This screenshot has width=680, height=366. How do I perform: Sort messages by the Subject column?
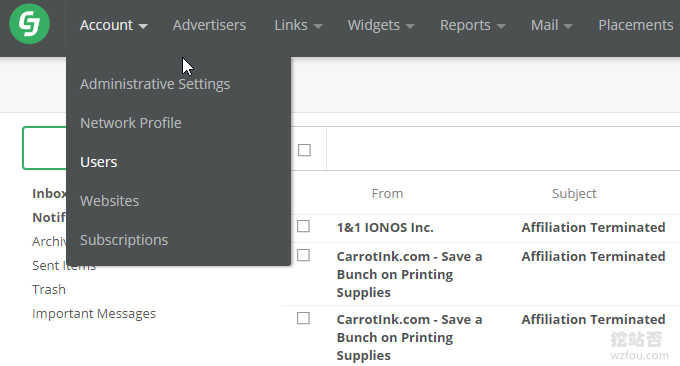574,193
